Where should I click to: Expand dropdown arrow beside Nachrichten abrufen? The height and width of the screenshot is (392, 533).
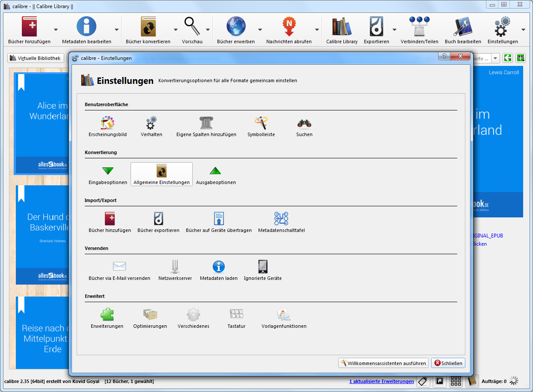317,30
